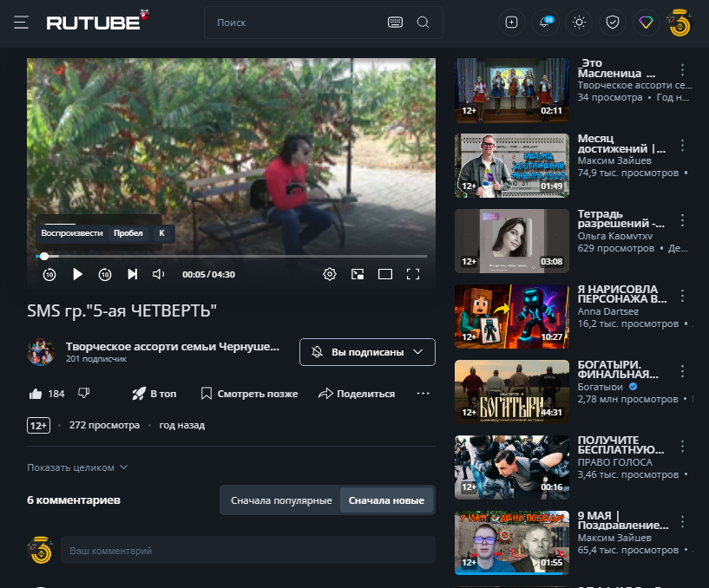Image resolution: width=709 pixels, height=588 pixels.
Task: Seek on the video progress bar
Action: [x=231, y=256]
